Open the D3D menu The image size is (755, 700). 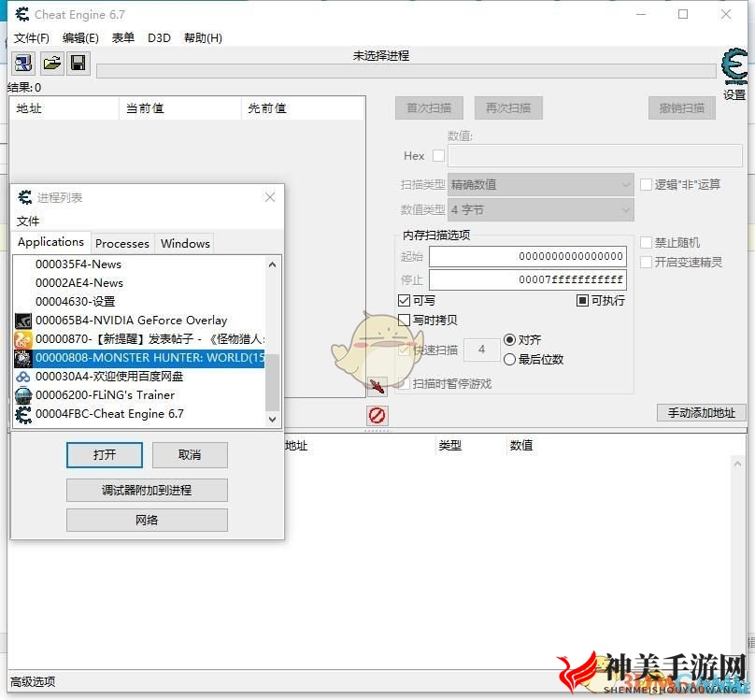(x=159, y=38)
